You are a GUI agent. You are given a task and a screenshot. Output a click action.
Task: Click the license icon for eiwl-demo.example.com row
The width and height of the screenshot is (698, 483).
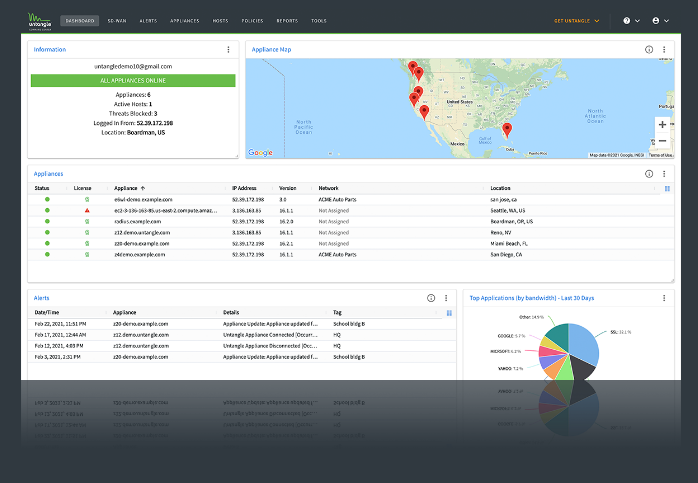(x=87, y=199)
